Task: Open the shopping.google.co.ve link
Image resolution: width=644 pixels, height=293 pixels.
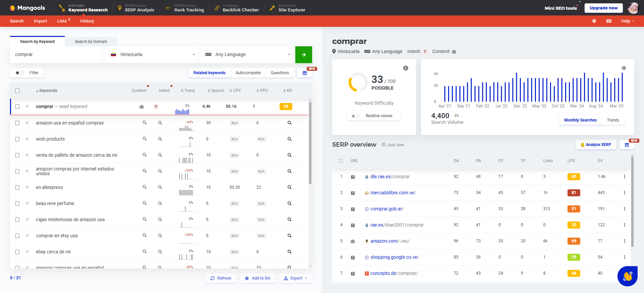Action: click(x=395, y=257)
